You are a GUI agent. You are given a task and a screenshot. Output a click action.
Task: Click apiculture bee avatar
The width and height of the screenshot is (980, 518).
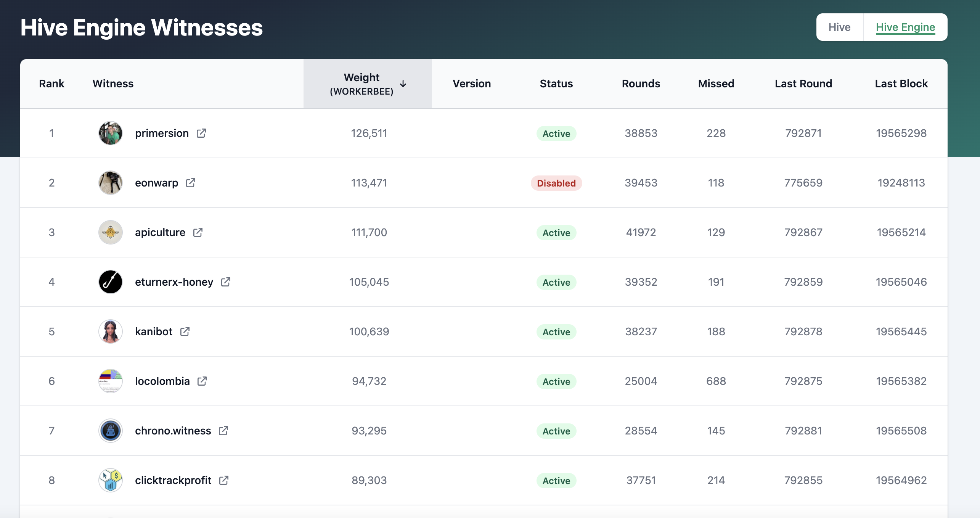click(111, 232)
